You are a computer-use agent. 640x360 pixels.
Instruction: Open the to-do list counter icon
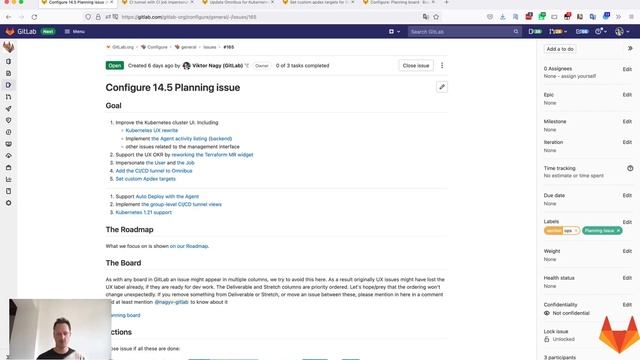pyautogui.click(x=582, y=31)
